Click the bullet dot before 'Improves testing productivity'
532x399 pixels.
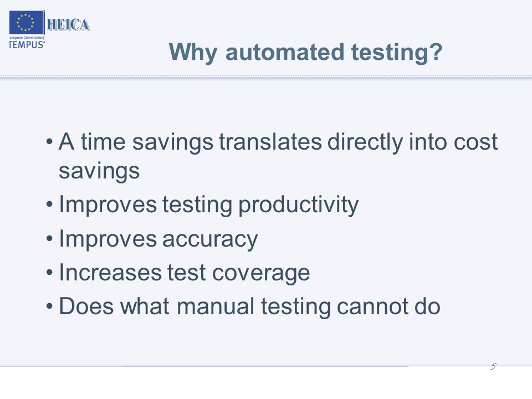pyautogui.click(x=49, y=204)
